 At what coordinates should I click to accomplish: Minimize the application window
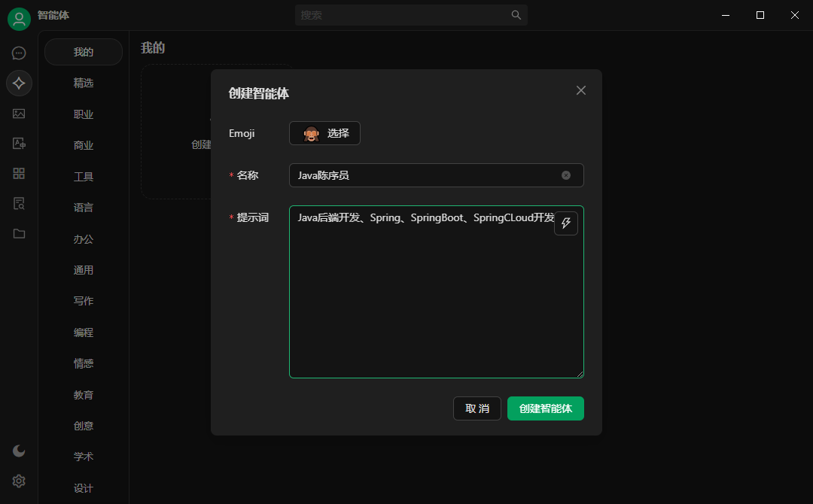726,15
